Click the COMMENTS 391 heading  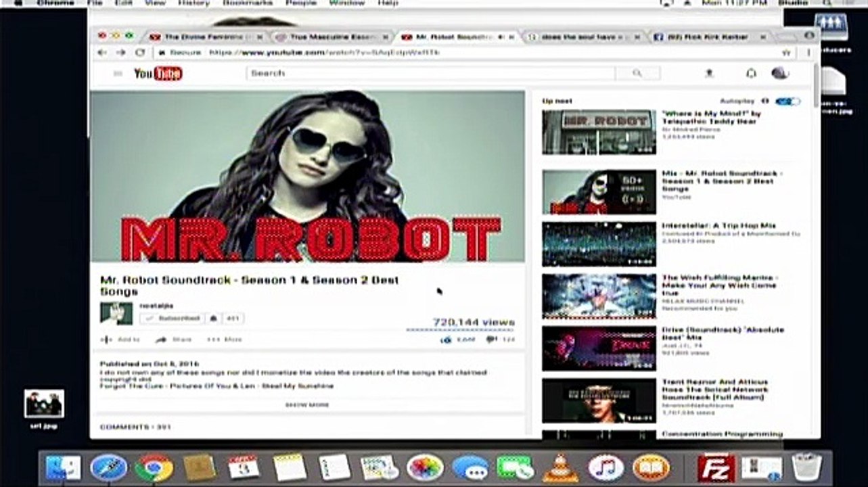pyautogui.click(x=135, y=427)
